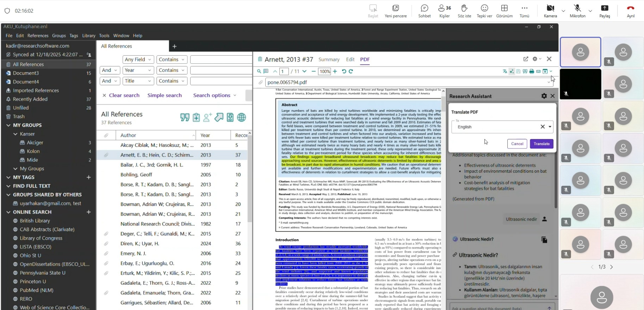The width and height of the screenshot is (644, 310).
Task: Click the Find Full Text PDF icon
Action: click(x=230, y=118)
